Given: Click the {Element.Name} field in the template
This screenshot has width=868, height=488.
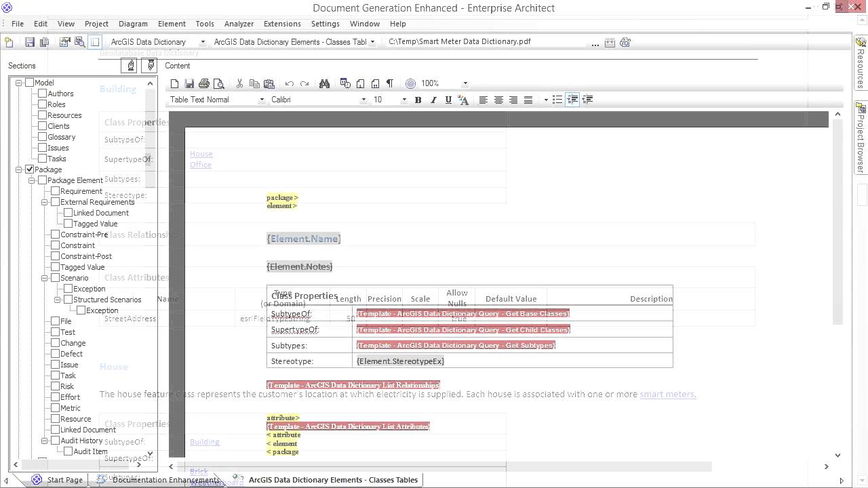Looking at the screenshot, I should coord(304,239).
